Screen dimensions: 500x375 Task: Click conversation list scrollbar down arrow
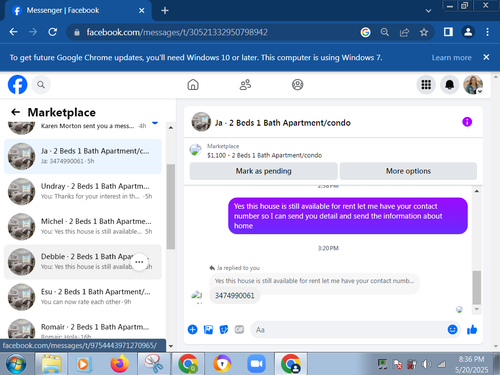point(171,346)
